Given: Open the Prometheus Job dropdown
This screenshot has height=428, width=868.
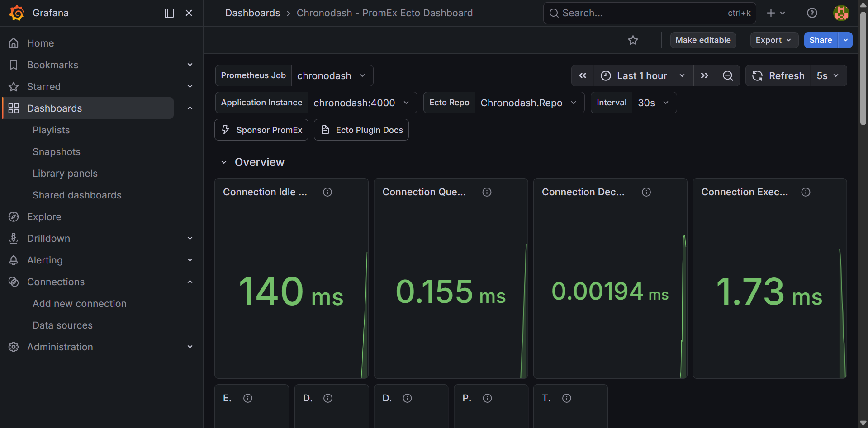Looking at the screenshot, I should [x=332, y=75].
